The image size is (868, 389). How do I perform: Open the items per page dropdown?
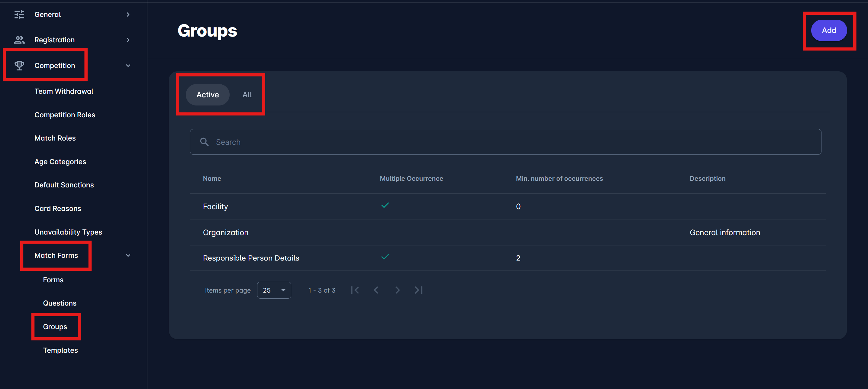pyautogui.click(x=274, y=290)
